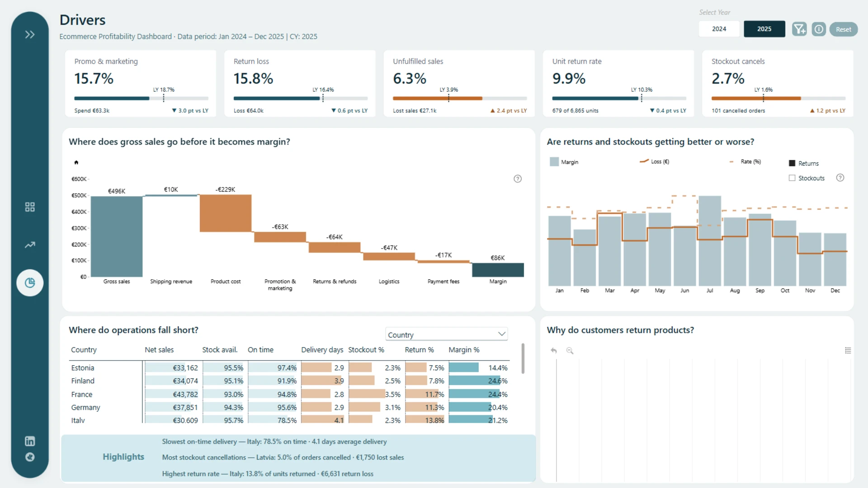Image resolution: width=868 pixels, height=488 pixels.
Task: Click the Unfulfilled sales progress bar
Action: tap(460, 99)
